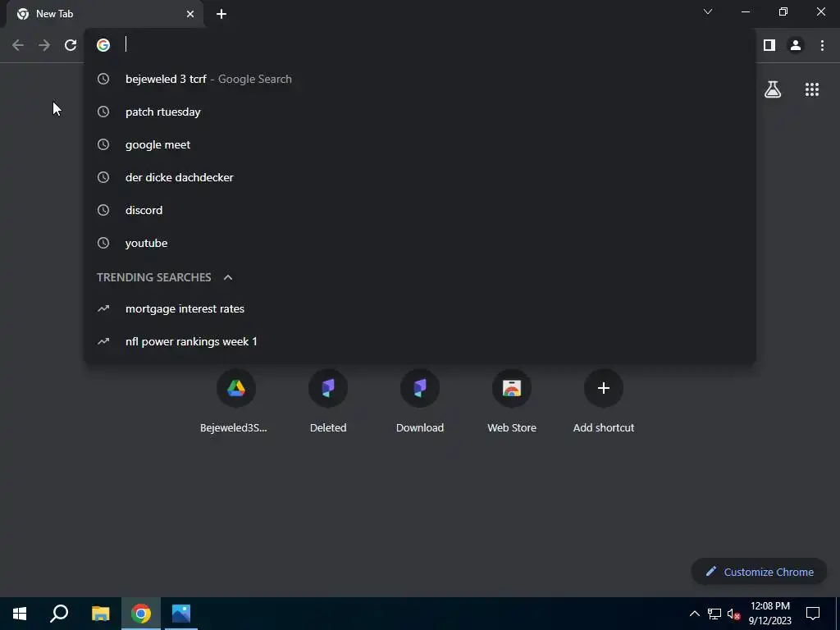Show hidden system tray icons
The height and width of the screenshot is (630, 840).
pos(694,614)
